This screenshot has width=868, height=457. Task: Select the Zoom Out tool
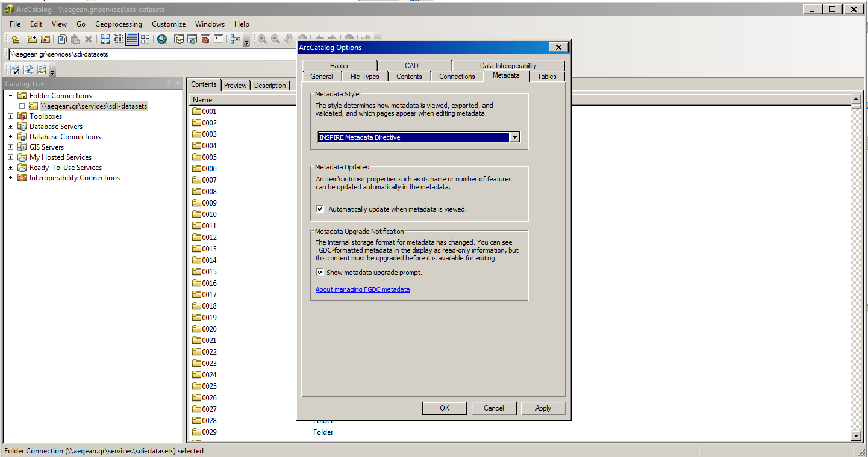click(275, 39)
